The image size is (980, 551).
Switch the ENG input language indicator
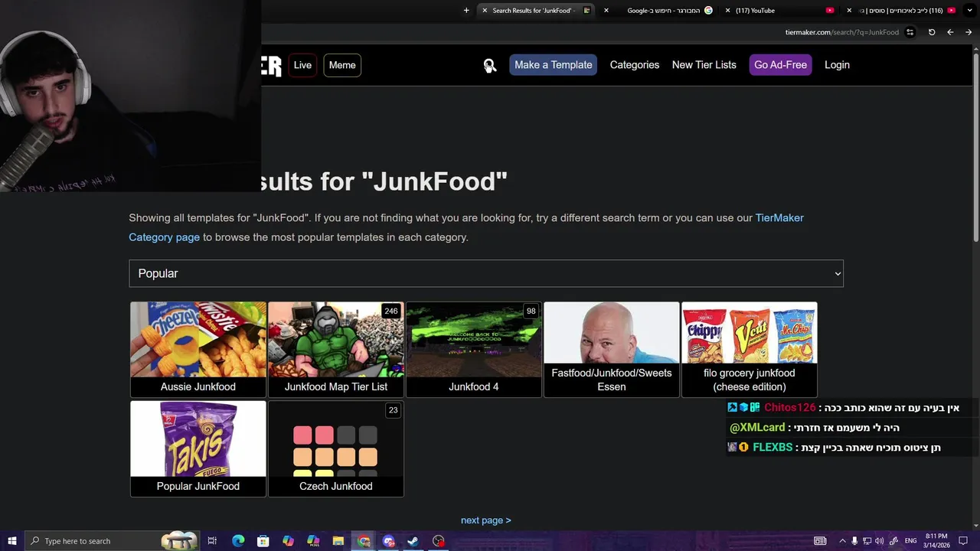pos(911,541)
